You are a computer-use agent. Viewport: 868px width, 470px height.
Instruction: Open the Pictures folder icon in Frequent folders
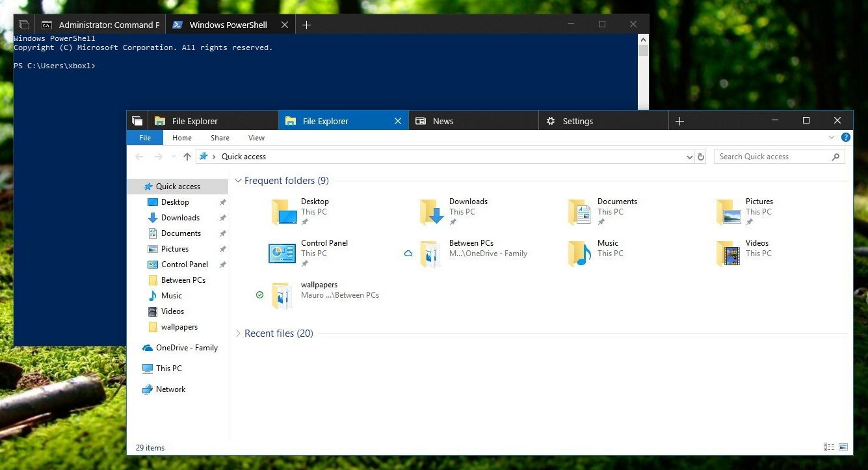click(728, 212)
